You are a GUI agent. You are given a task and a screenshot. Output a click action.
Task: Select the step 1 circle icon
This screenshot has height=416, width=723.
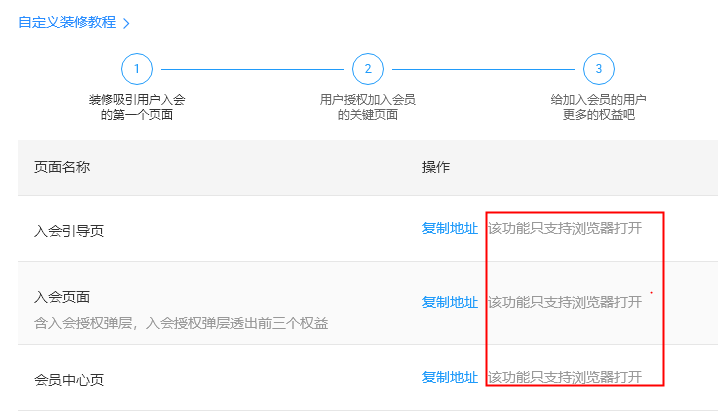137,69
